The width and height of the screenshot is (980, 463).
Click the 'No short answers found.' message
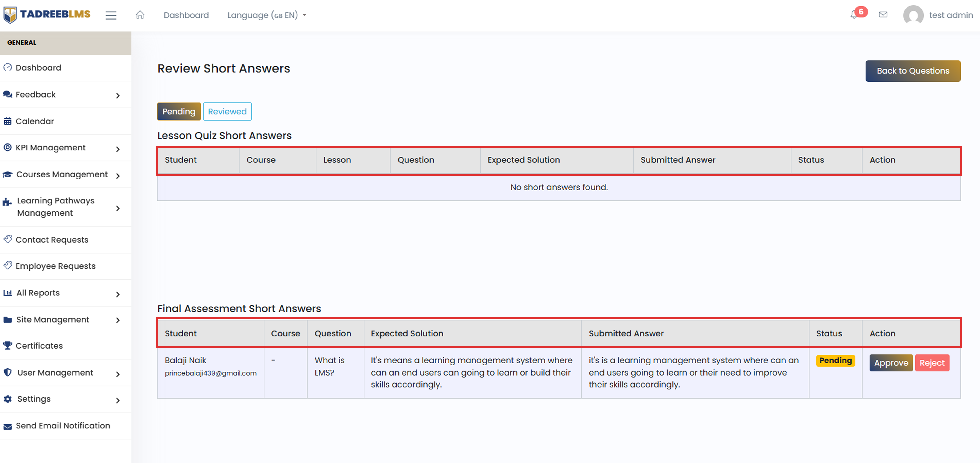click(559, 187)
